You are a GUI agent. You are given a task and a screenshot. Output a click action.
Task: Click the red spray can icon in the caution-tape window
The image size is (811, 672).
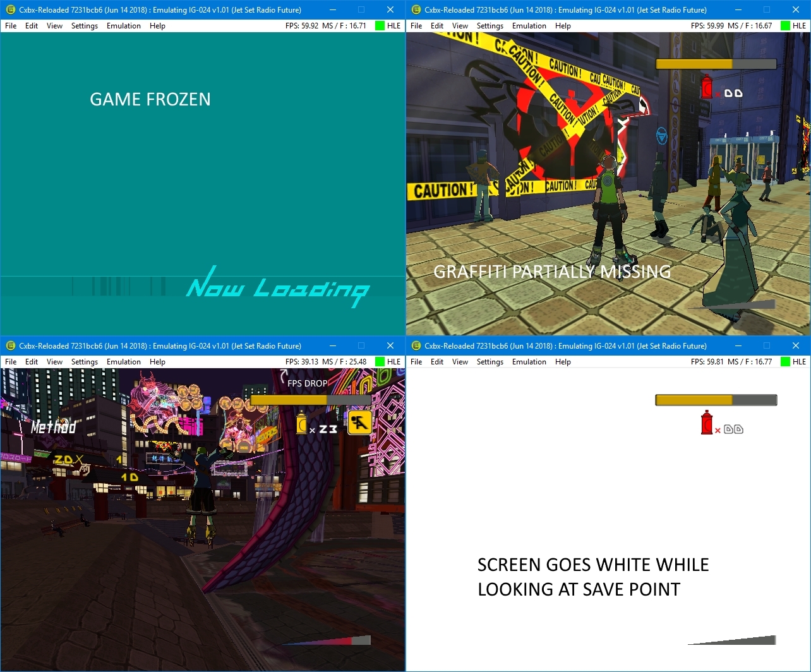click(707, 87)
